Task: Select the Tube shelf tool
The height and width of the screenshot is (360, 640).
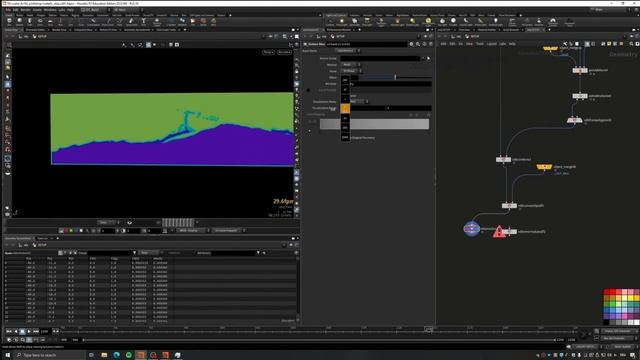Action: tap(30, 22)
